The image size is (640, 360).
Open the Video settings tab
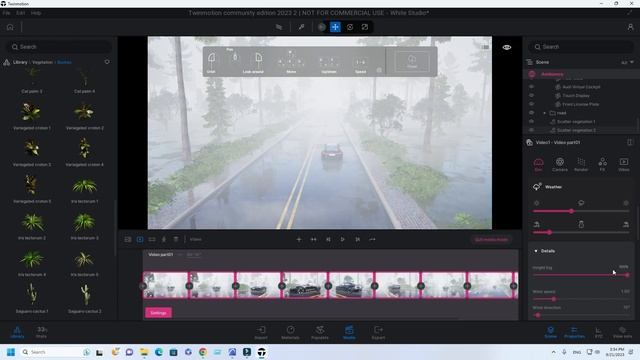[624, 164]
